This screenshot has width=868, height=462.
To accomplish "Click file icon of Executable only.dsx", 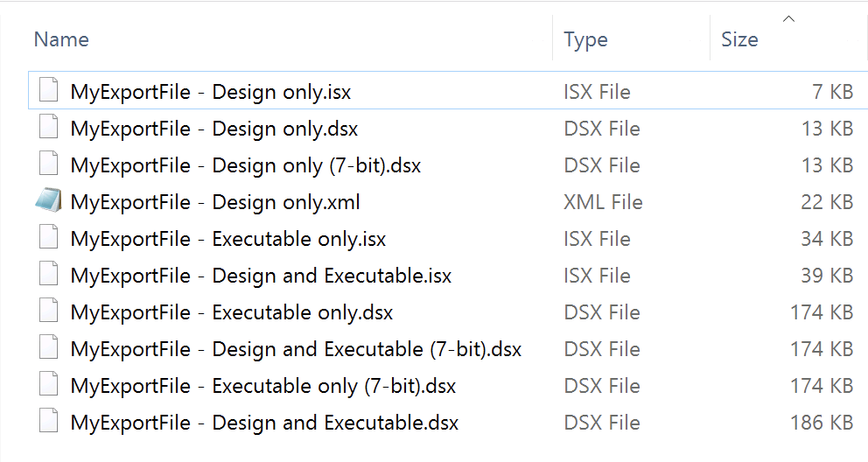I will (49, 312).
